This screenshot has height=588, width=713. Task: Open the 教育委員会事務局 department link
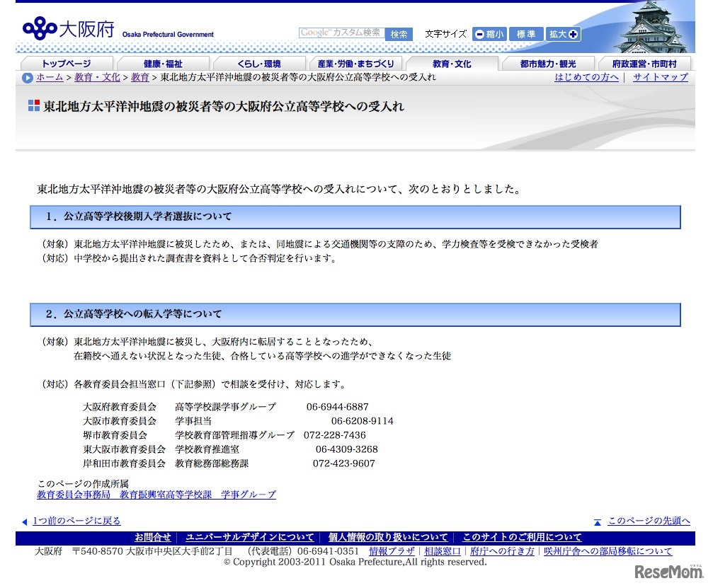74,495
